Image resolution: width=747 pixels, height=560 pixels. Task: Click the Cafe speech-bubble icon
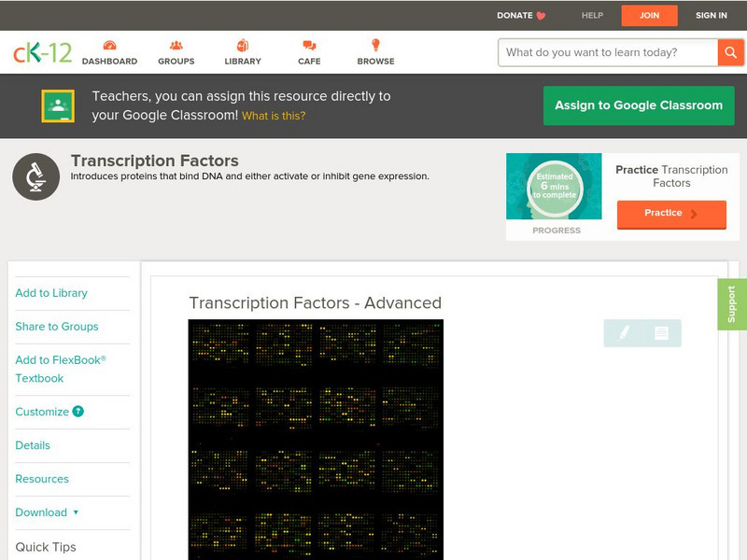coord(308,44)
